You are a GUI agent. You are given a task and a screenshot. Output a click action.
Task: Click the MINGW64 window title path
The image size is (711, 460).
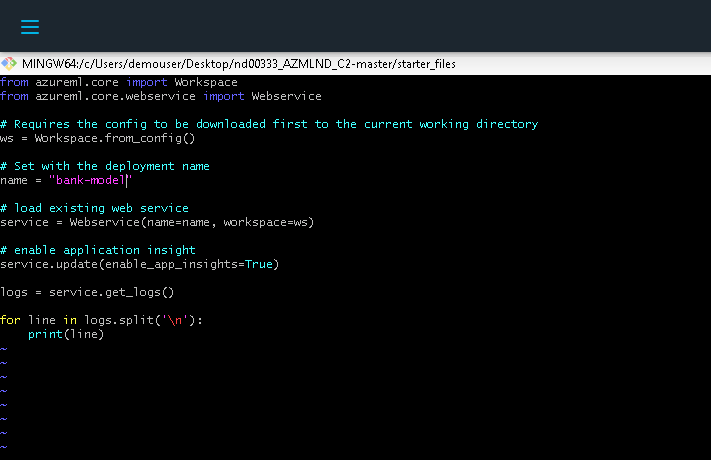tap(239, 64)
